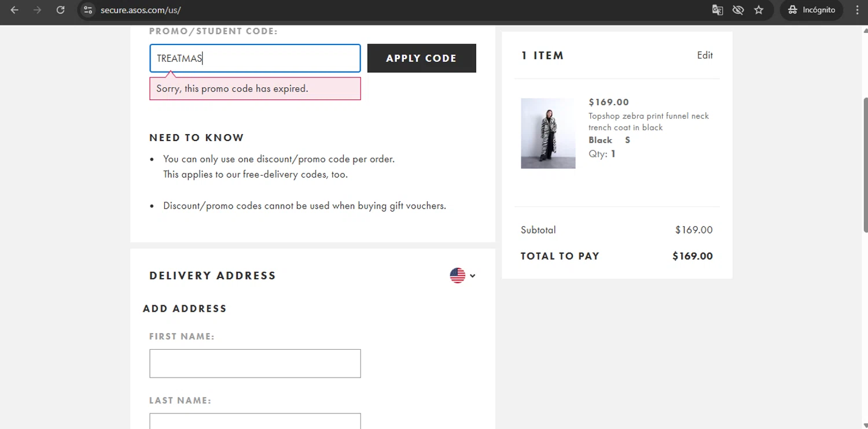The height and width of the screenshot is (429, 868).
Task: Click the Edit link in the order summary
Action: pyautogui.click(x=705, y=56)
